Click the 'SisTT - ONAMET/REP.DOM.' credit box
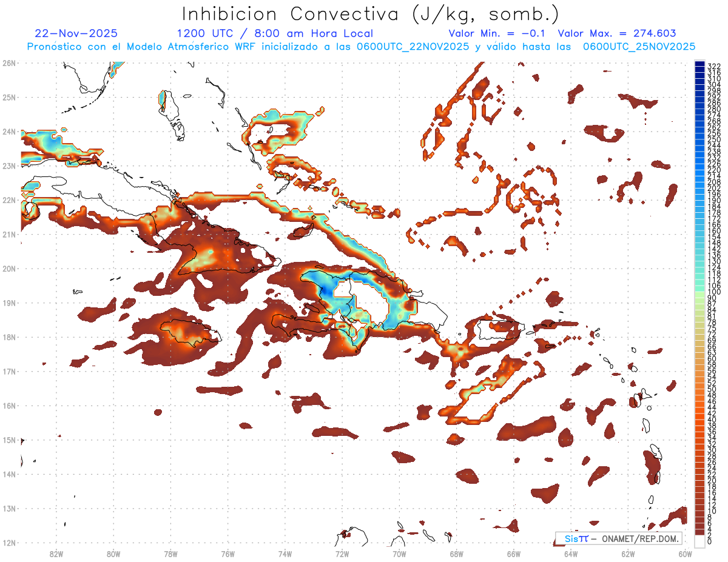Image resolution: width=728 pixels, height=562 pixels. [x=619, y=538]
